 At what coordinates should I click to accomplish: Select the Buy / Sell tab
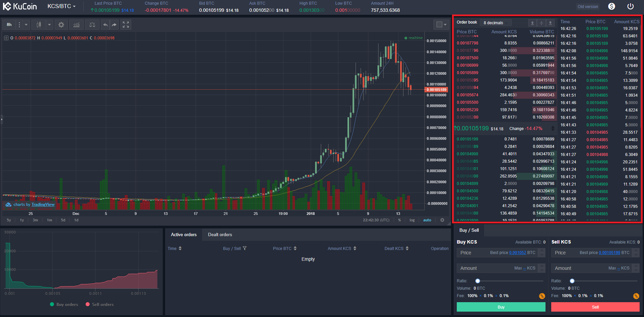click(469, 230)
